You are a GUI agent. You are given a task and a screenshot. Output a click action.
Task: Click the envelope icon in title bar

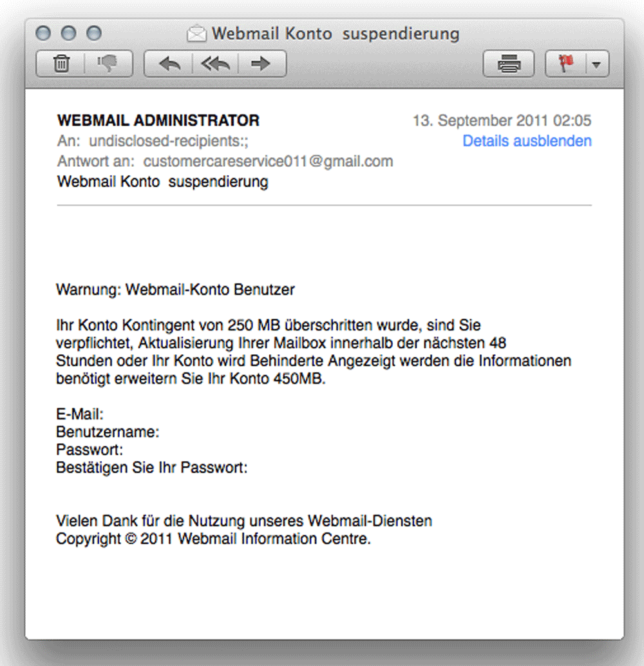click(196, 33)
